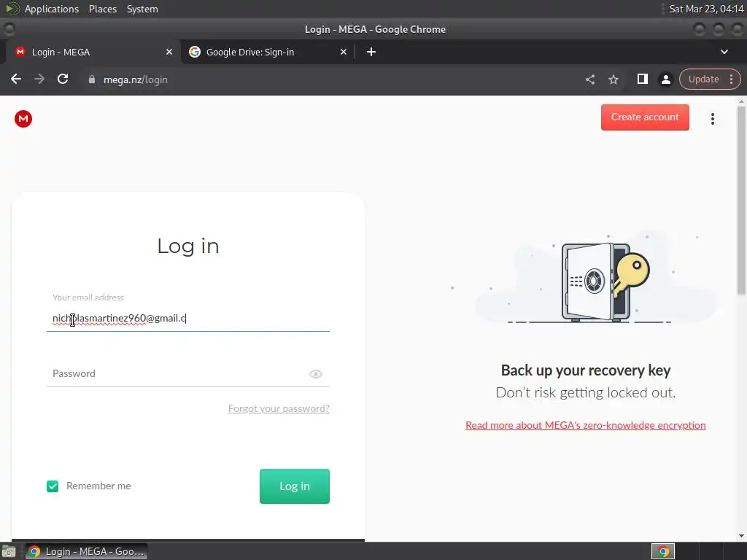
Task: Click the show desktop icon in bottom panel
Action: (9, 551)
